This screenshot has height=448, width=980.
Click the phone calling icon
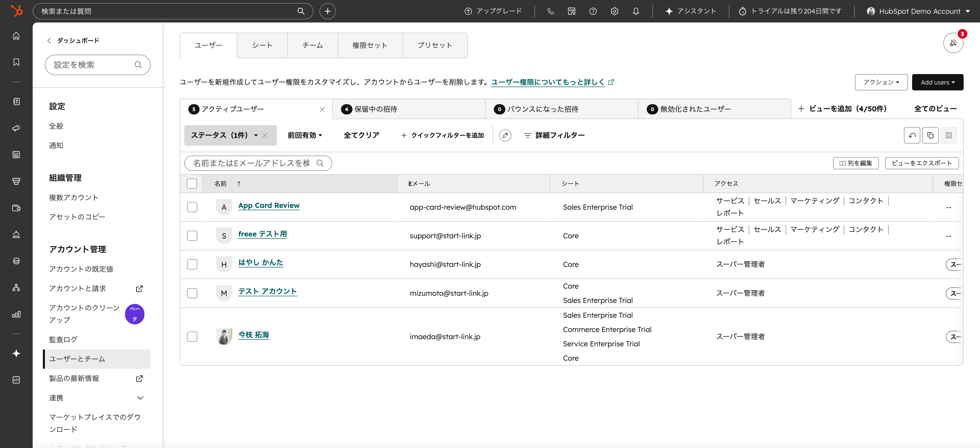[x=550, y=11]
